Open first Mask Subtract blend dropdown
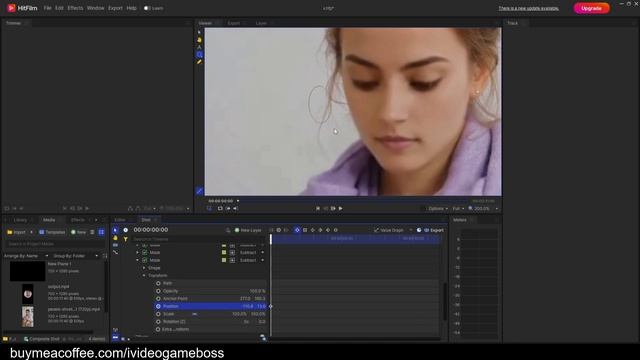640x360 pixels. point(251,253)
